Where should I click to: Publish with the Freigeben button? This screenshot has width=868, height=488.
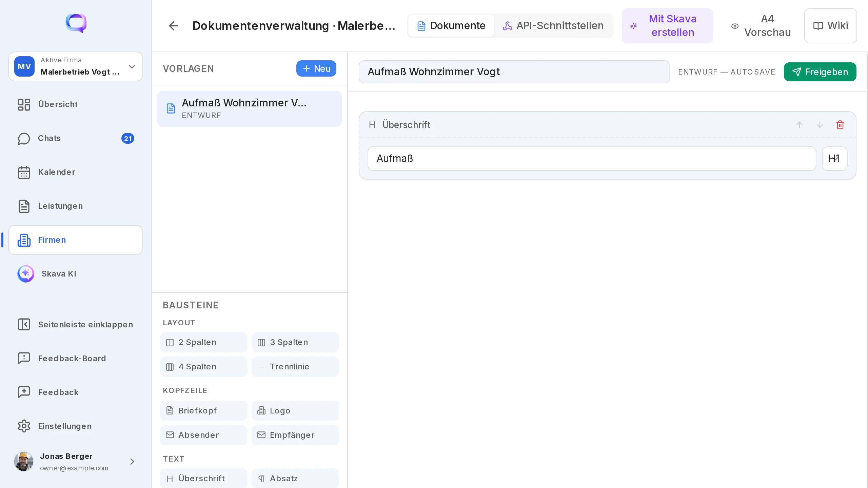tap(820, 72)
